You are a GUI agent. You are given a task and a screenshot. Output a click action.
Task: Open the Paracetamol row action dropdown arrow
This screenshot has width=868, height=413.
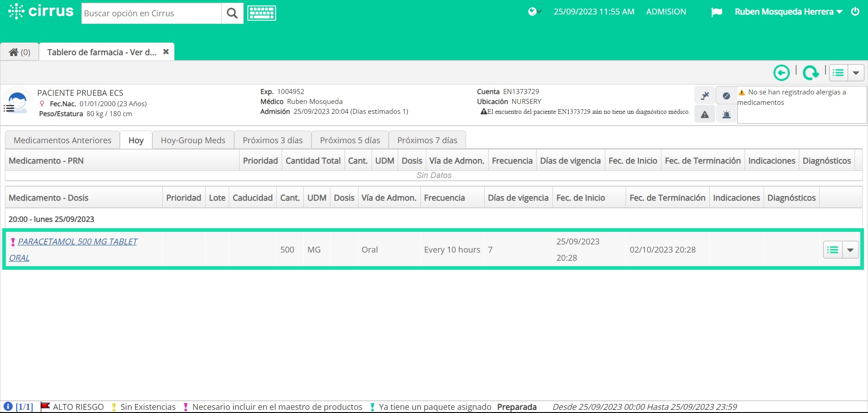click(x=850, y=250)
